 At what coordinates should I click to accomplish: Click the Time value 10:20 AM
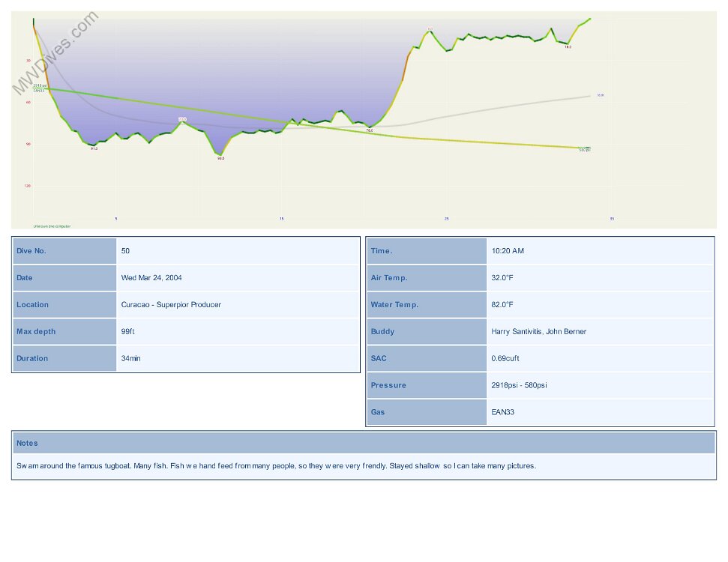click(508, 251)
